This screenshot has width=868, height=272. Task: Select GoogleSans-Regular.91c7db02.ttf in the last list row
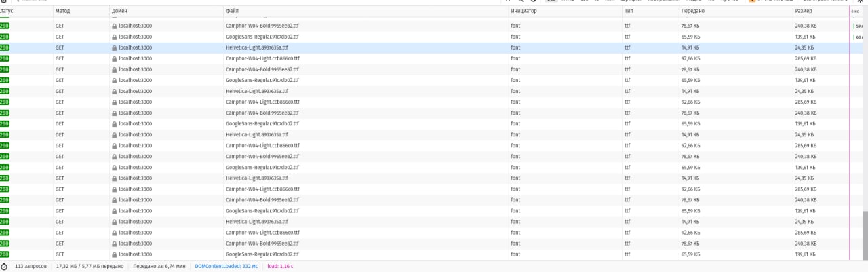click(262, 254)
